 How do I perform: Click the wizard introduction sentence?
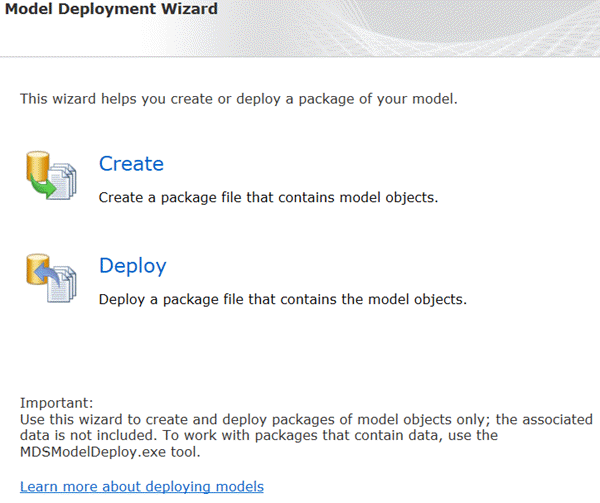click(x=239, y=99)
